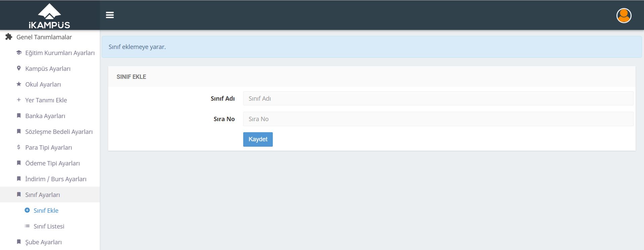Go to Sınıf Listesi page
This screenshot has height=250, width=644.
50,226
